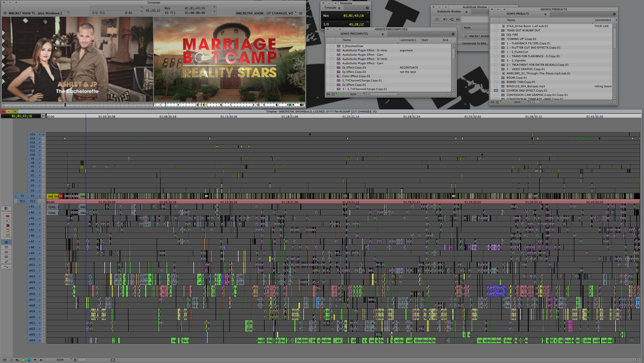The height and width of the screenshot is (363, 644).
Task: Click the MBCRS7_REND drive selector in AudioSuite
Action: [475, 36]
